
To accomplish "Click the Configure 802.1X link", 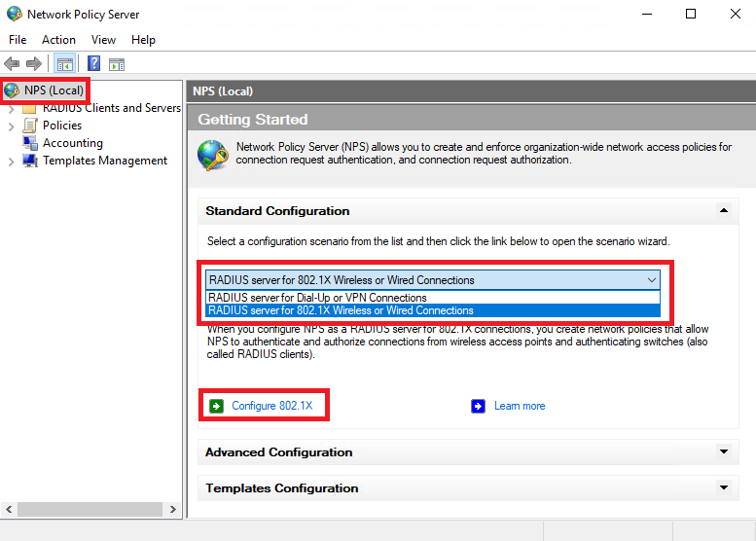I will click(271, 406).
